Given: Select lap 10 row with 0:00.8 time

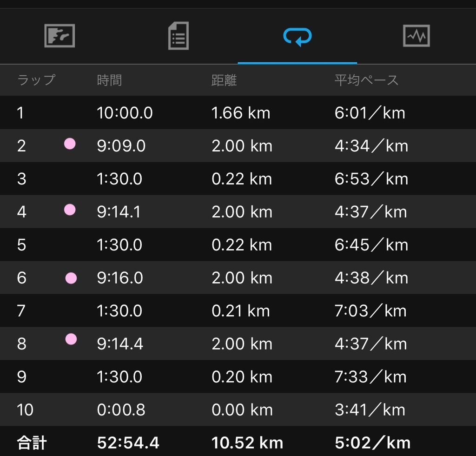Looking at the screenshot, I should pyautogui.click(x=238, y=410).
